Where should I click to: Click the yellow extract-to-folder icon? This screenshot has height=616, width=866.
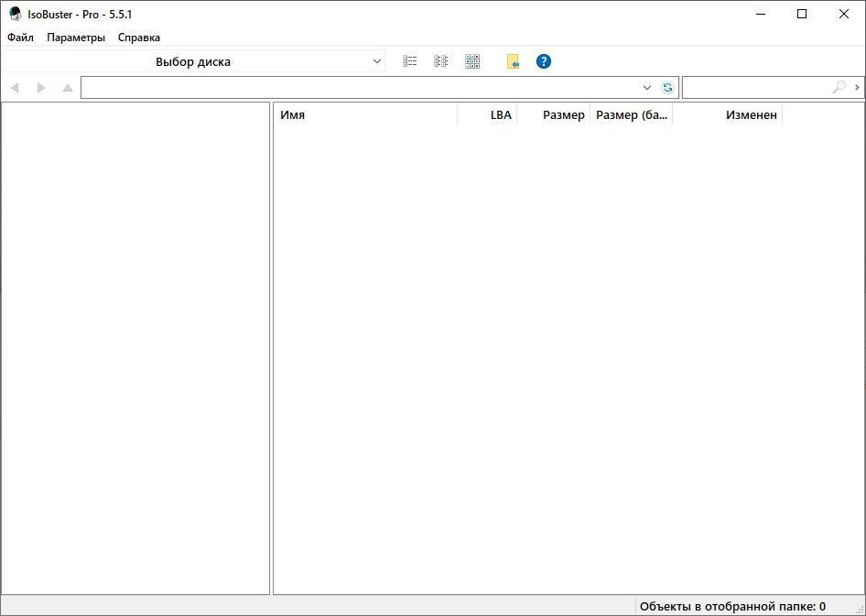pyautogui.click(x=513, y=61)
